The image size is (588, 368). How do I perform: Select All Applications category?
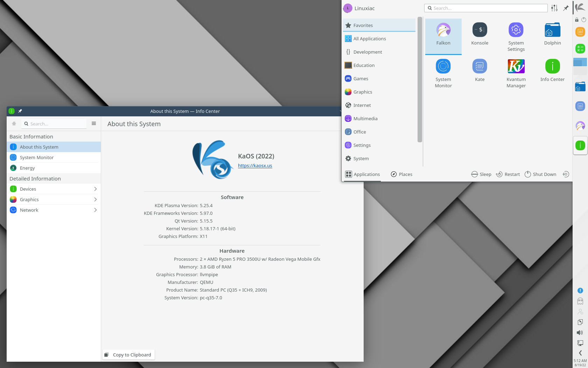[x=379, y=39]
